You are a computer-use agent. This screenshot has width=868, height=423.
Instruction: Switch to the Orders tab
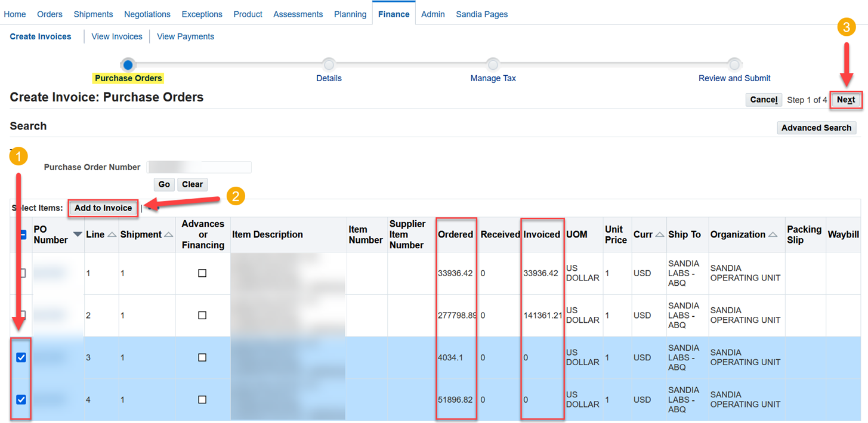tap(50, 14)
